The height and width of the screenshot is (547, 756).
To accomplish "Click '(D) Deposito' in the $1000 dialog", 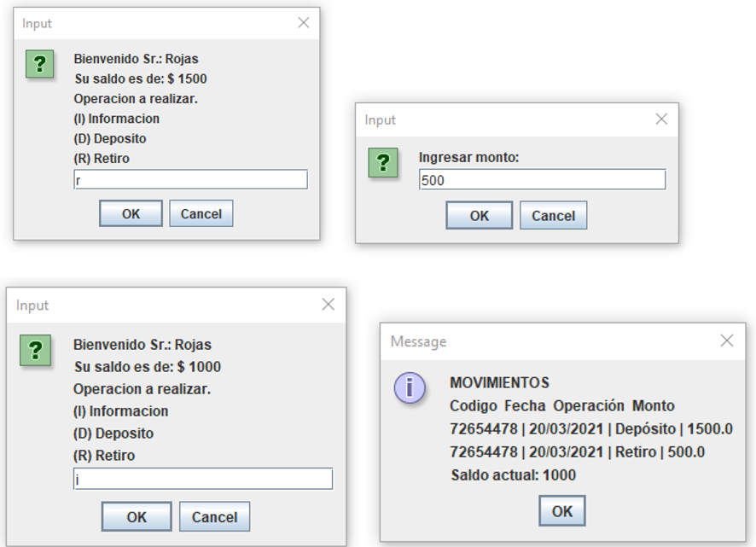I will pyautogui.click(x=113, y=434).
